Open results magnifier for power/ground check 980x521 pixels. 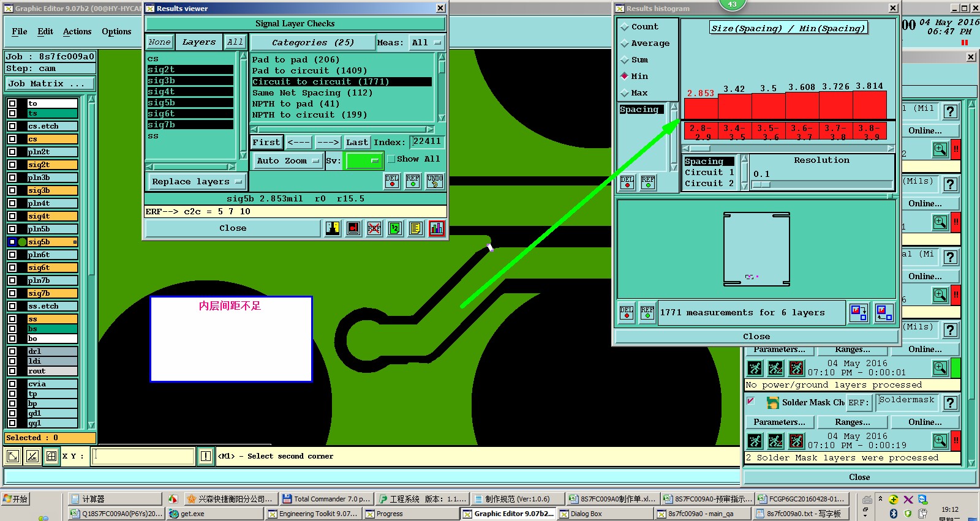click(940, 368)
